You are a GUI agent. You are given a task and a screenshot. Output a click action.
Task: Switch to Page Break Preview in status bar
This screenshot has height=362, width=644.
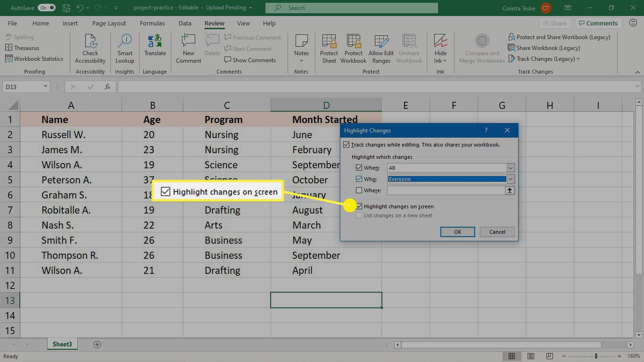tap(550, 356)
